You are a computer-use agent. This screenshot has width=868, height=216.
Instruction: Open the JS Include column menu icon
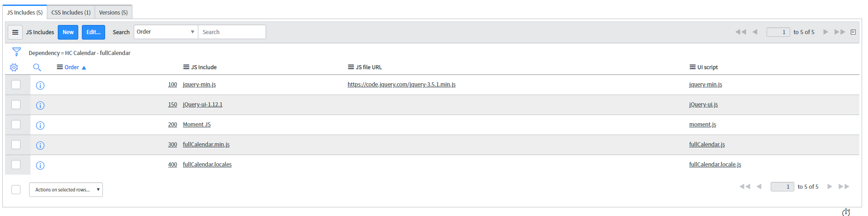coord(186,67)
